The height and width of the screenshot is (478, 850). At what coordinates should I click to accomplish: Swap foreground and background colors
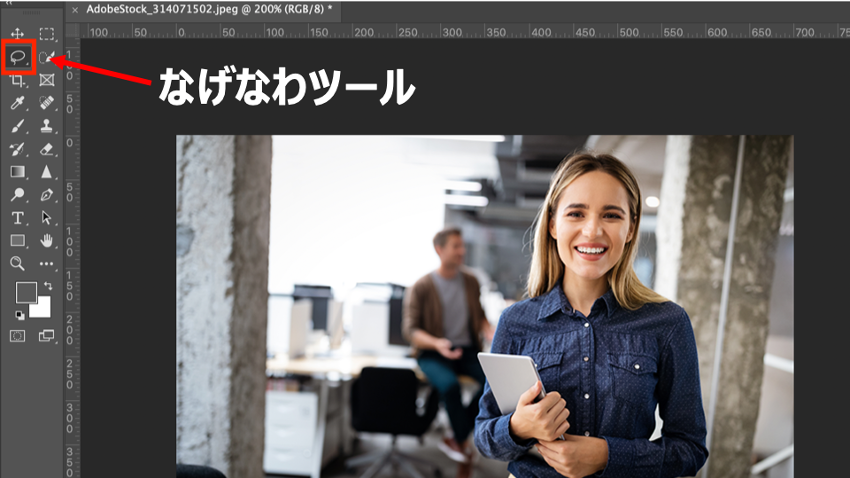click(x=48, y=285)
